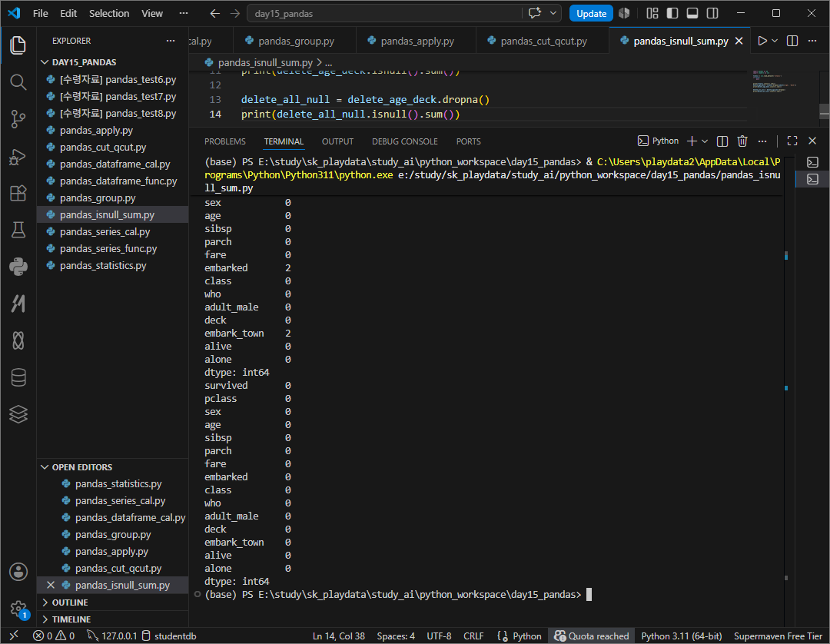Open the Copilot chat dropdown chevron
830x644 pixels.
click(553, 13)
